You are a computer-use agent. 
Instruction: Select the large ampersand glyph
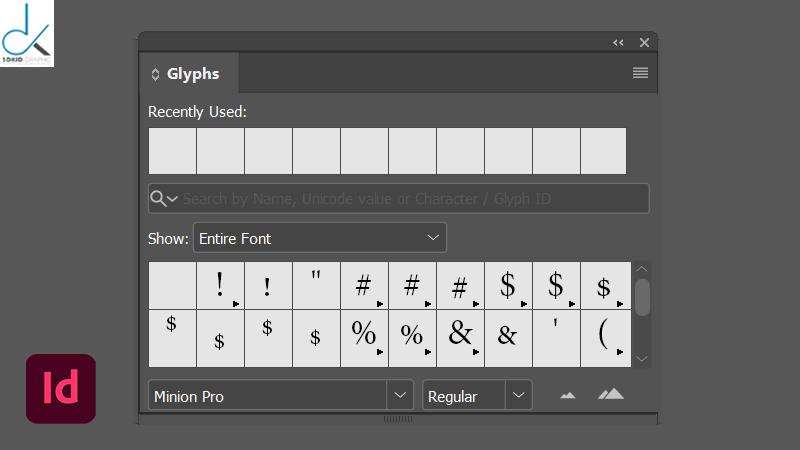coord(460,335)
